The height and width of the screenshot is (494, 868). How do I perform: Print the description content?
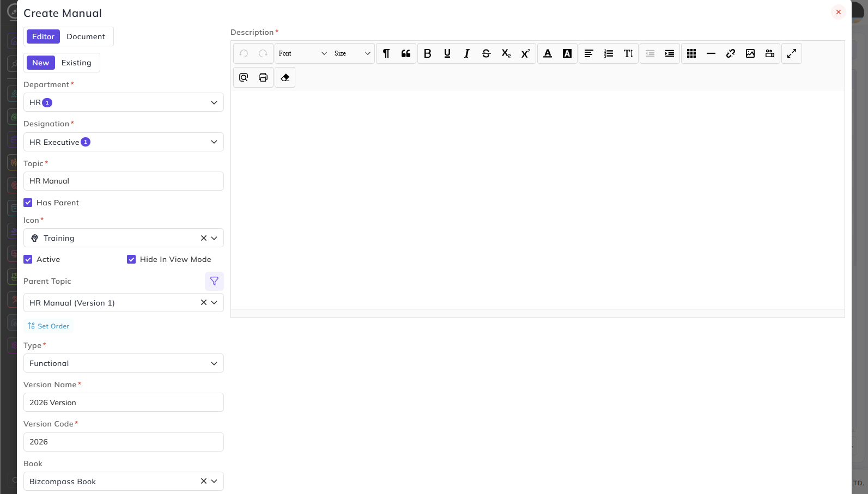coord(263,77)
